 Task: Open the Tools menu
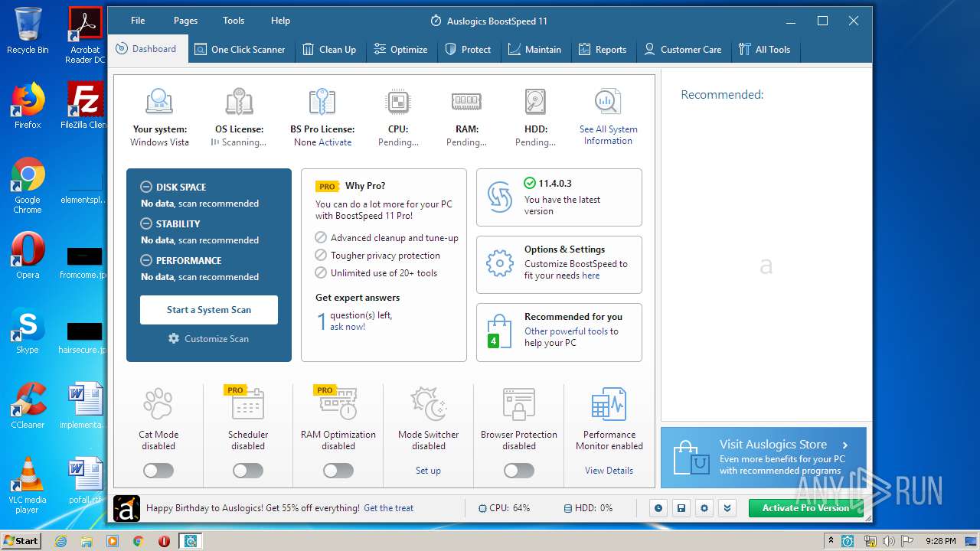coord(234,21)
